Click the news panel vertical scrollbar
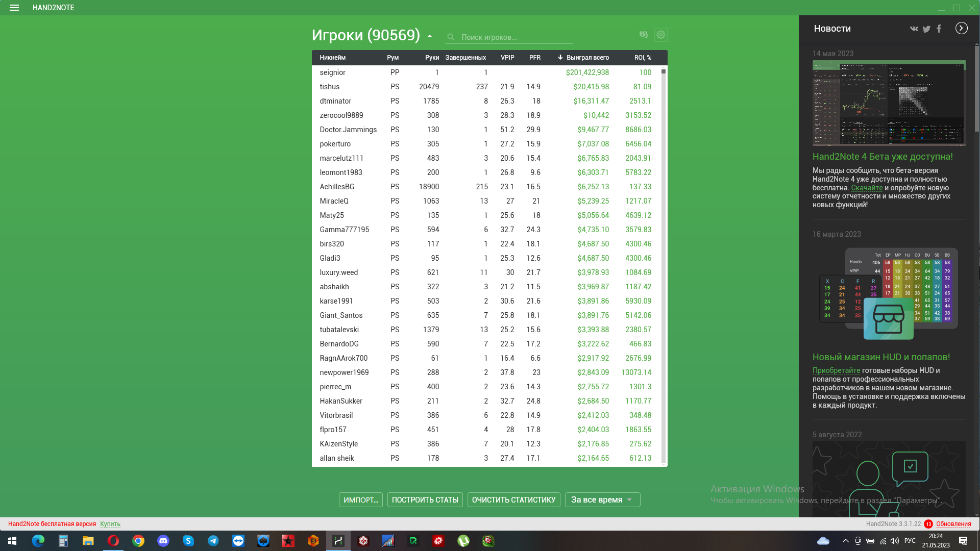The height and width of the screenshot is (551, 980). point(976,281)
